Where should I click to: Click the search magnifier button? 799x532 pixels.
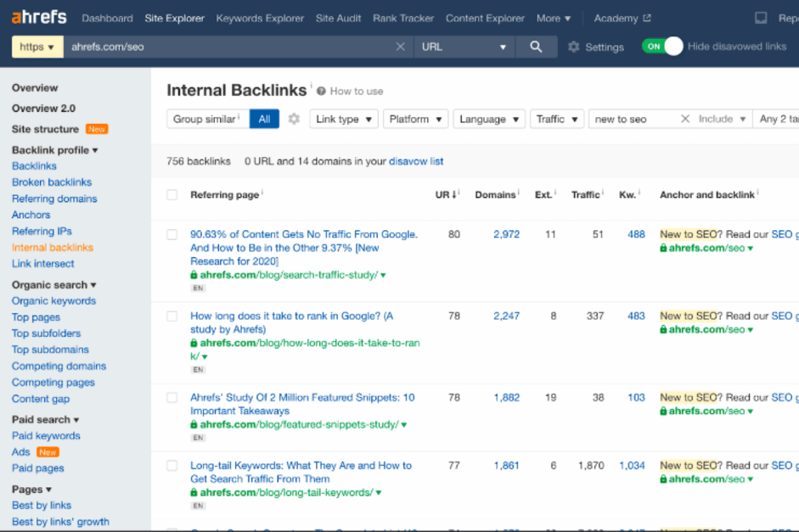coord(536,47)
